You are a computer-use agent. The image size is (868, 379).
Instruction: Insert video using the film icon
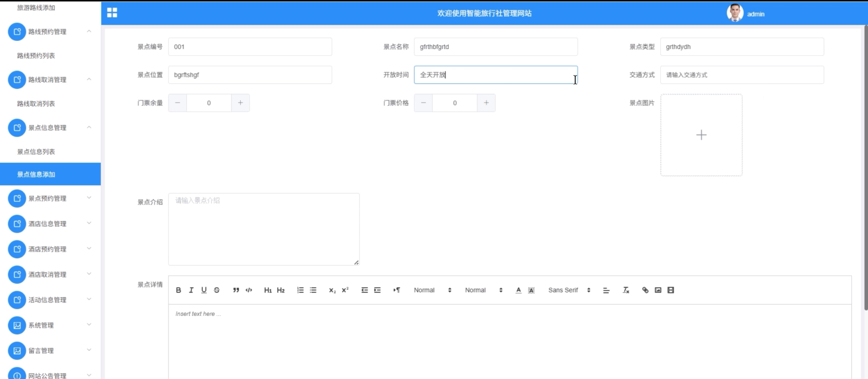[x=670, y=290]
